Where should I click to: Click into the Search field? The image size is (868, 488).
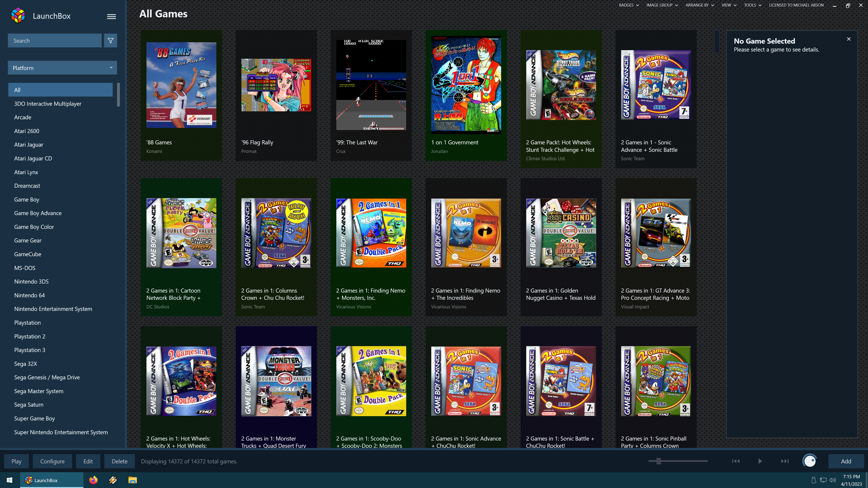(54, 40)
